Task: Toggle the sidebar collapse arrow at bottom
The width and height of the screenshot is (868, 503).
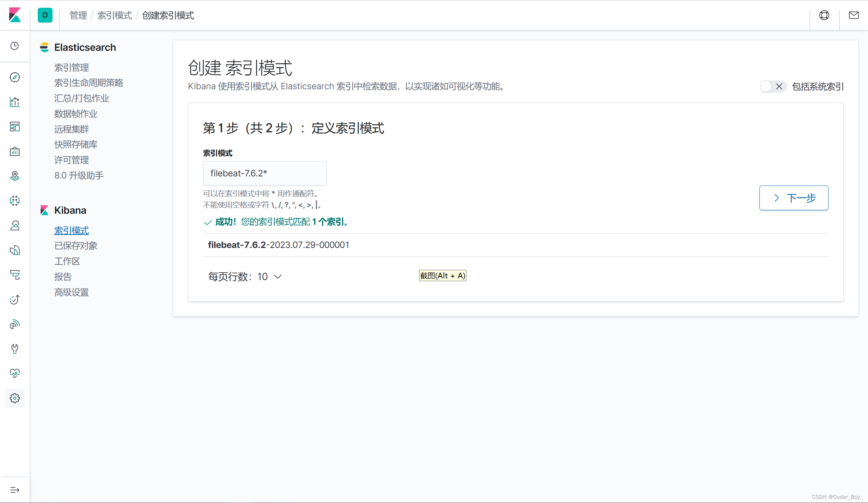Action: (x=14, y=490)
